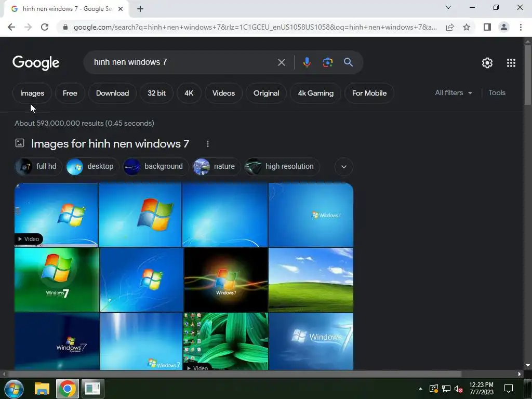Open a new tab with plus button
The height and width of the screenshot is (399, 532).
[x=140, y=9]
